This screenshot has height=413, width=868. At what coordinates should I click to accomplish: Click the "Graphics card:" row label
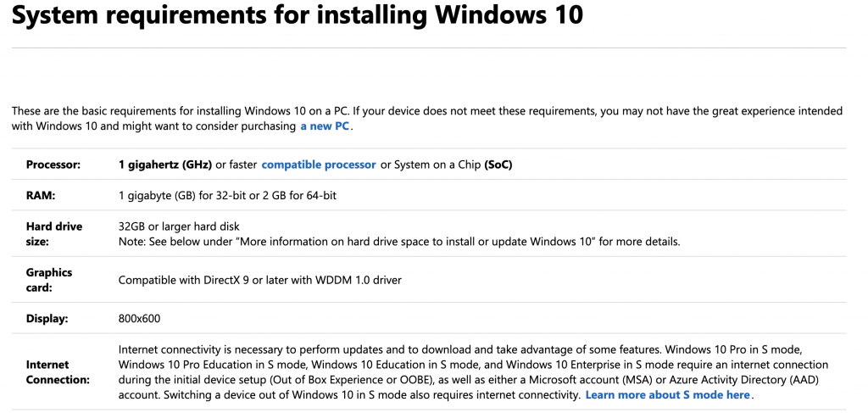(x=49, y=280)
